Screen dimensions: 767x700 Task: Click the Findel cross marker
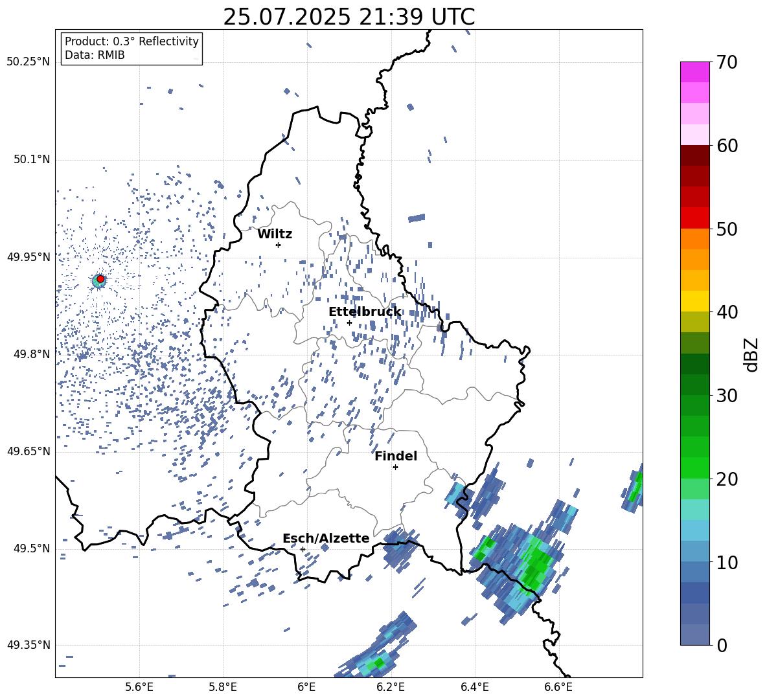[x=395, y=467]
